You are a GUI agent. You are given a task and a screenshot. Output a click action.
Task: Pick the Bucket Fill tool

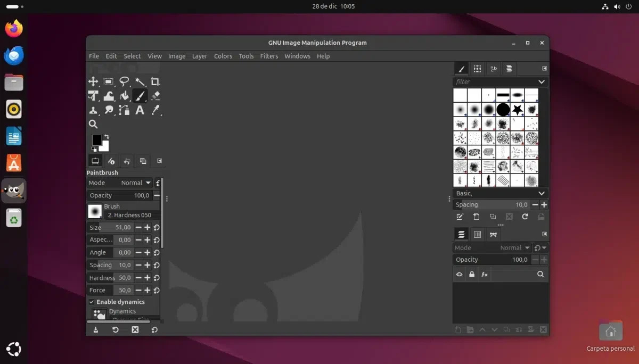(124, 96)
